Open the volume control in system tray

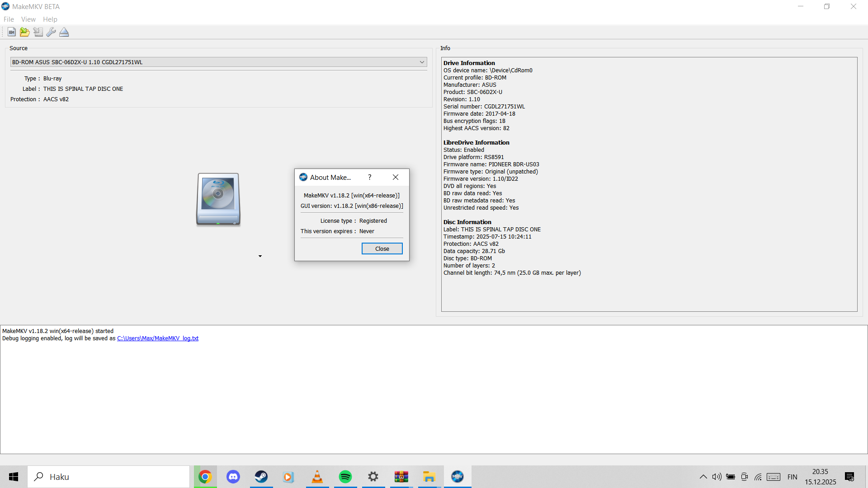coord(717,477)
